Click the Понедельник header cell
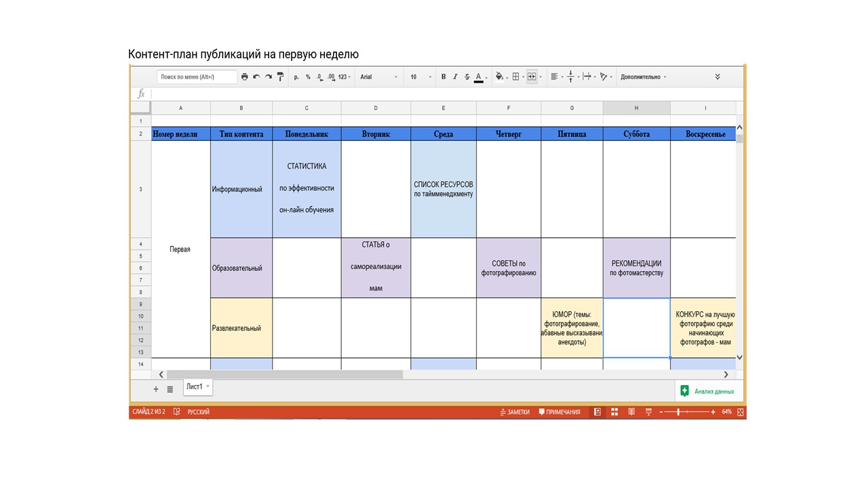Image resolution: width=868 pixels, height=488 pixels. (307, 134)
